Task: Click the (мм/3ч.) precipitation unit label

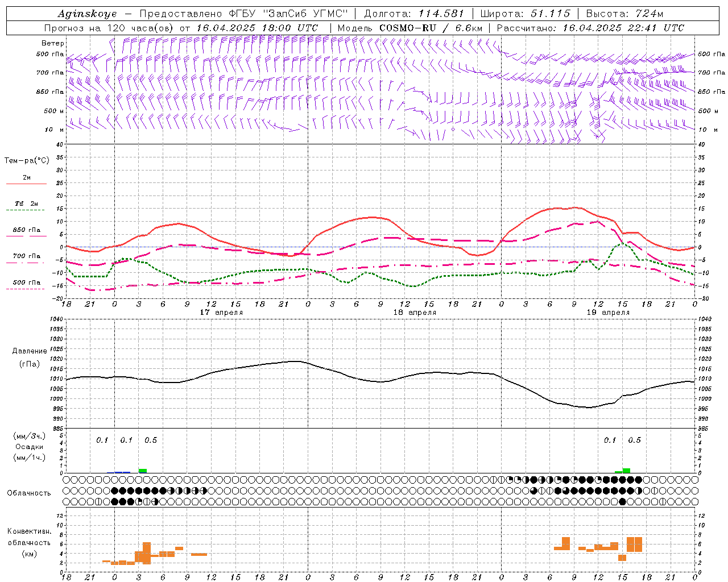Action: 30,436
